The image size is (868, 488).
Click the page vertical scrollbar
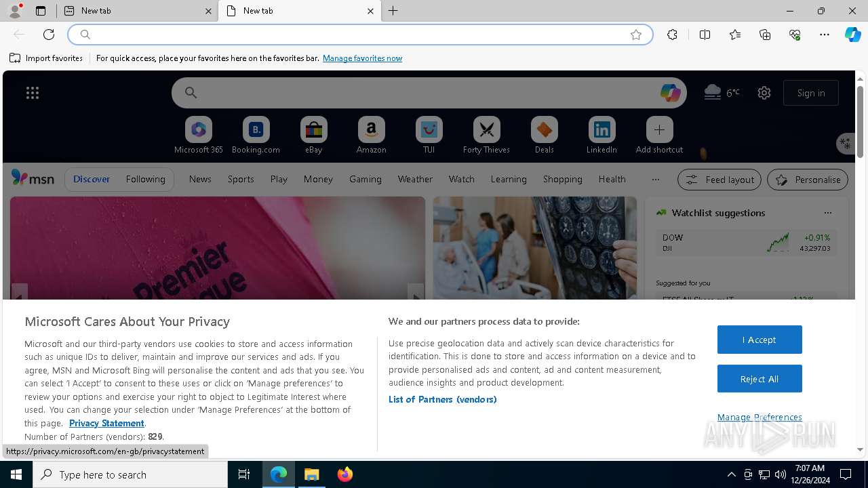[860, 122]
